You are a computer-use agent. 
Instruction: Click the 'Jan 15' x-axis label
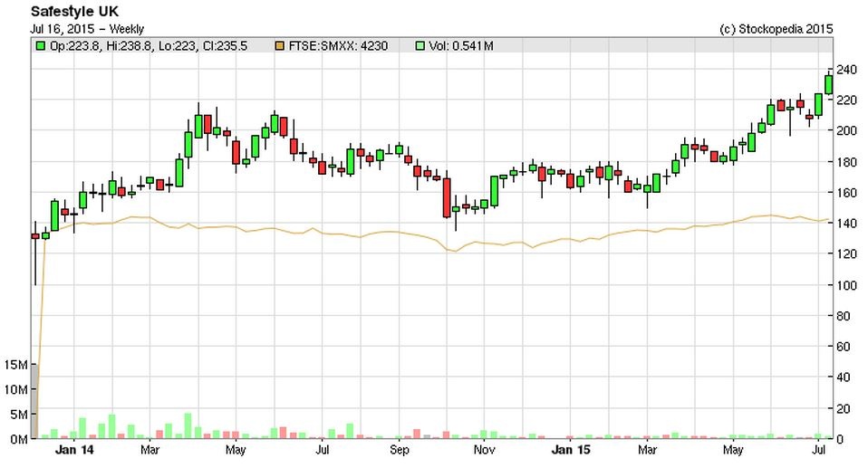pyautogui.click(x=572, y=450)
